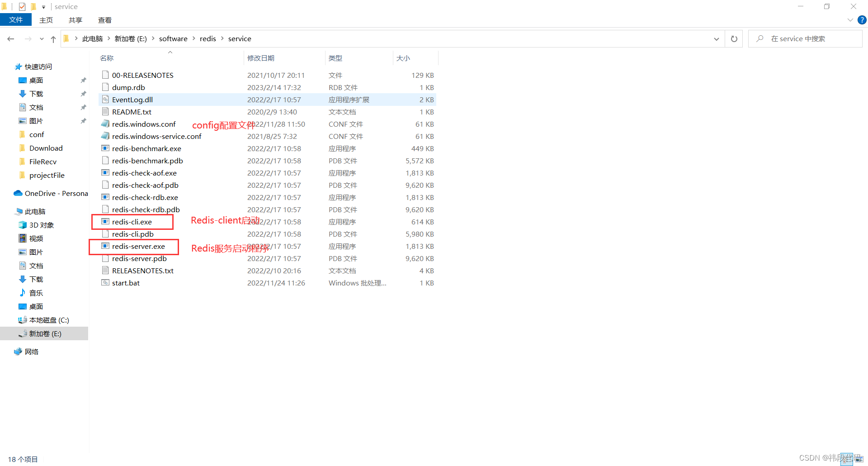Click the Forward navigation arrow
The height and width of the screenshot is (466, 868).
pos(28,39)
